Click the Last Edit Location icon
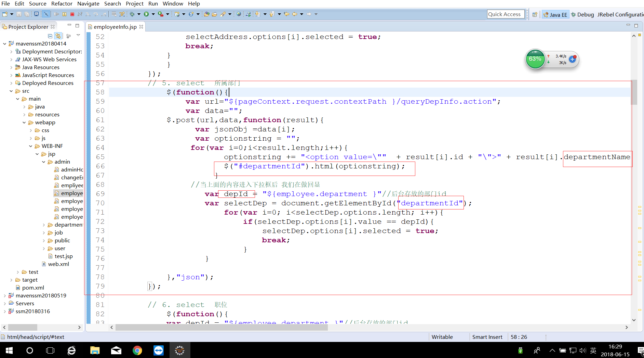The height and width of the screenshot is (358, 644). 286,14
